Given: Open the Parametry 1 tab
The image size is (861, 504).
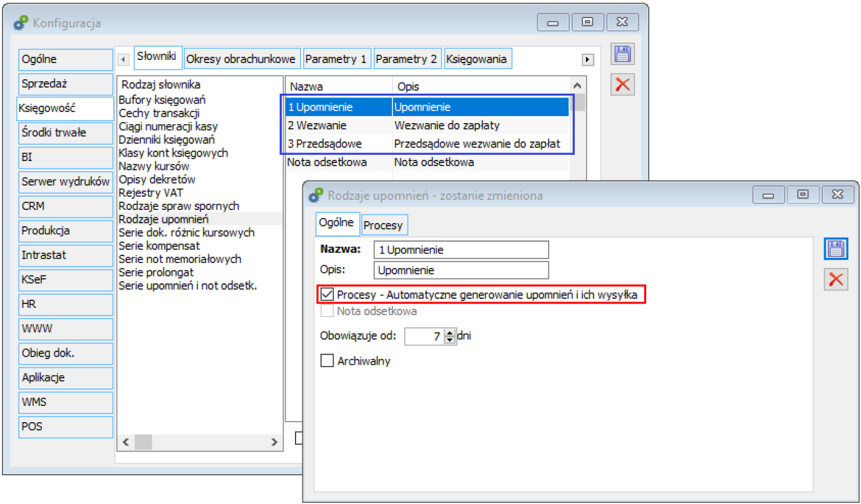Looking at the screenshot, I should point(337,59).
